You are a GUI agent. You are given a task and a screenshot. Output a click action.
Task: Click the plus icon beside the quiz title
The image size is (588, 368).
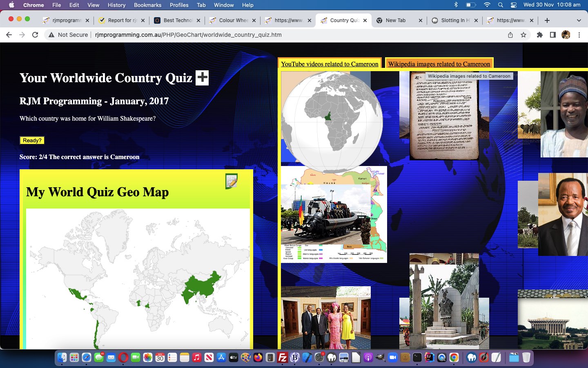[202, 78]
